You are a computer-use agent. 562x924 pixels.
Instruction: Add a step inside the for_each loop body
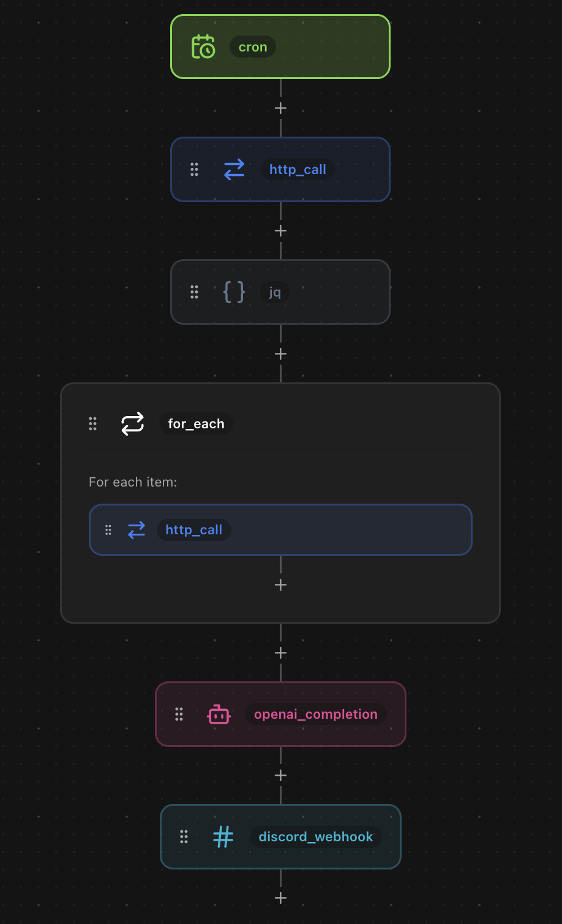point(280,585)
